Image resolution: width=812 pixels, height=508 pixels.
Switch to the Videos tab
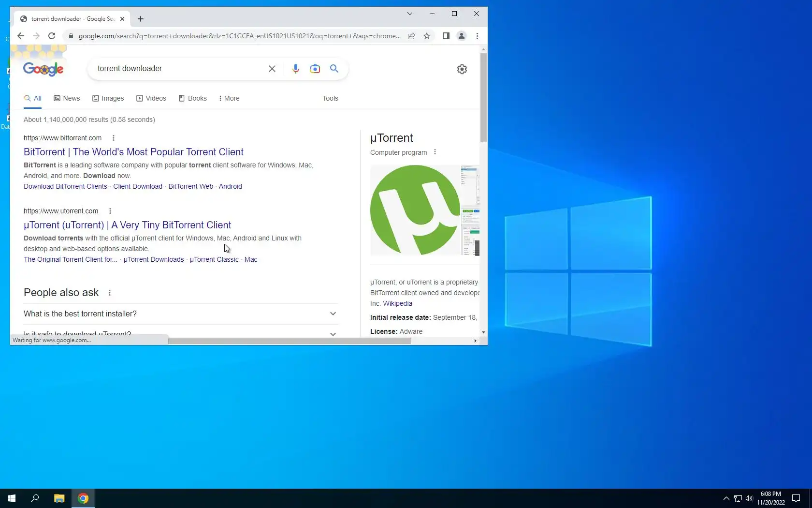click(x=151, y=98)
